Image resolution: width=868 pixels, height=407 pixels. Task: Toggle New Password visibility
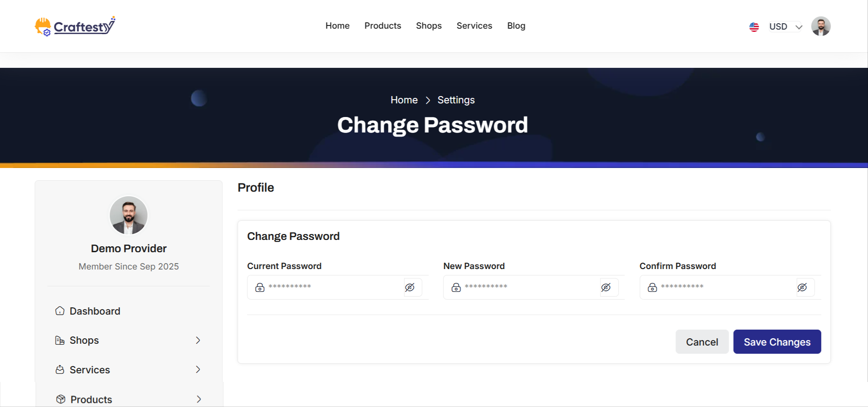pos(606,287)
